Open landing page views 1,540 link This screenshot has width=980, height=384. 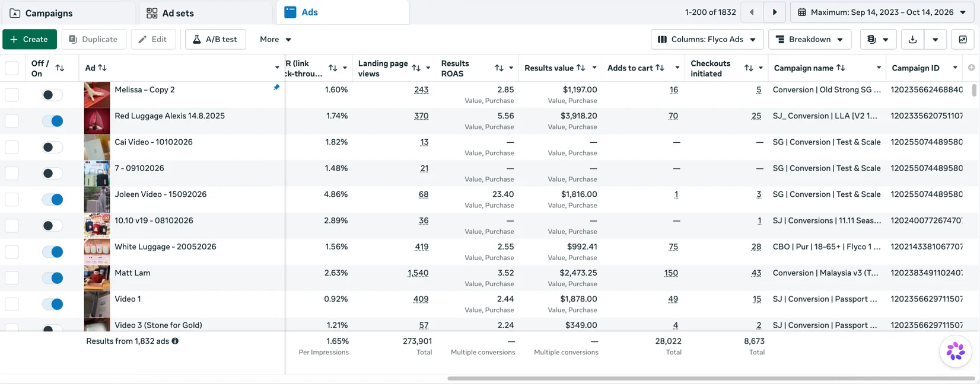coord(418,273)
